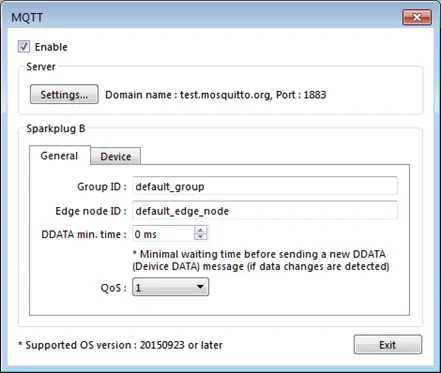Click the domain name and port text
The width and height of the screenshot is (441, 373).
[x=216, y=95]
